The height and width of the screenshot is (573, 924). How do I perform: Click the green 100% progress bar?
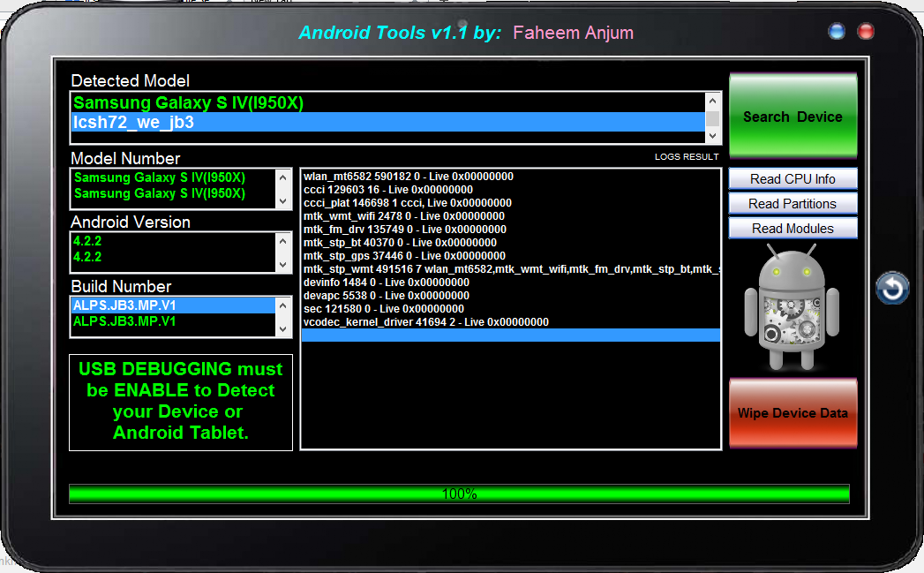click(x=459, y=494)
